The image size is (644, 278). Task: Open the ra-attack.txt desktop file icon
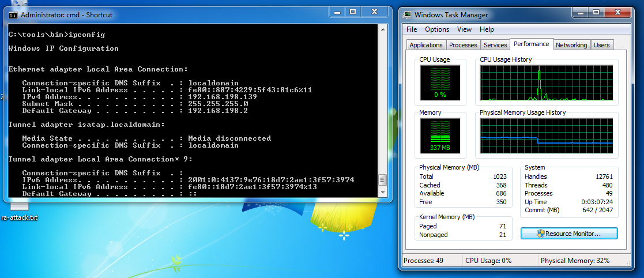tap(19, 212)
